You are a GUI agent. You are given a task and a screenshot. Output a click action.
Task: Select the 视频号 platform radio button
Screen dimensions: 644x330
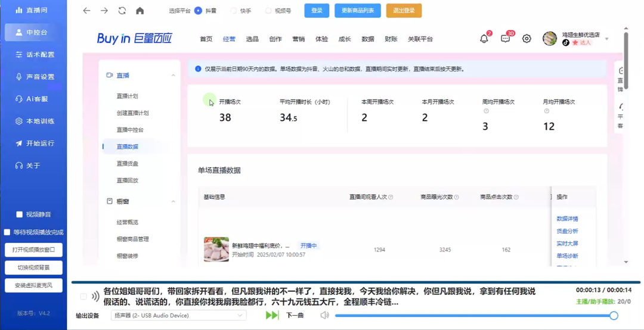[x=268, y=11]
